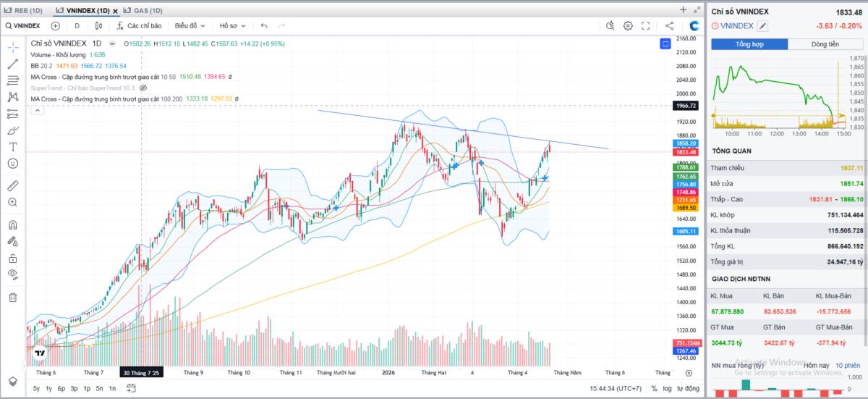Screen dimensions: 868x399
Task: Select the 3p time range button
Action: pos(74,389)
